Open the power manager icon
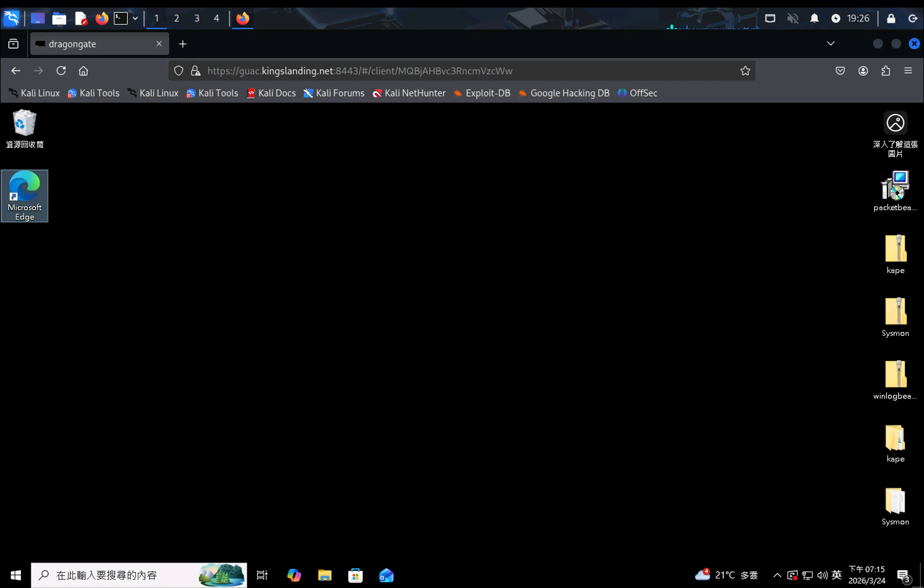Screen dimensions: 924x588 (836, 19)
